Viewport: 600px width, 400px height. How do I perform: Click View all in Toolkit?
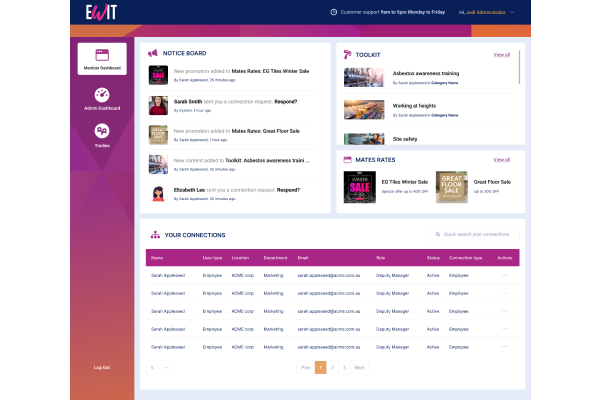point(502,55)
